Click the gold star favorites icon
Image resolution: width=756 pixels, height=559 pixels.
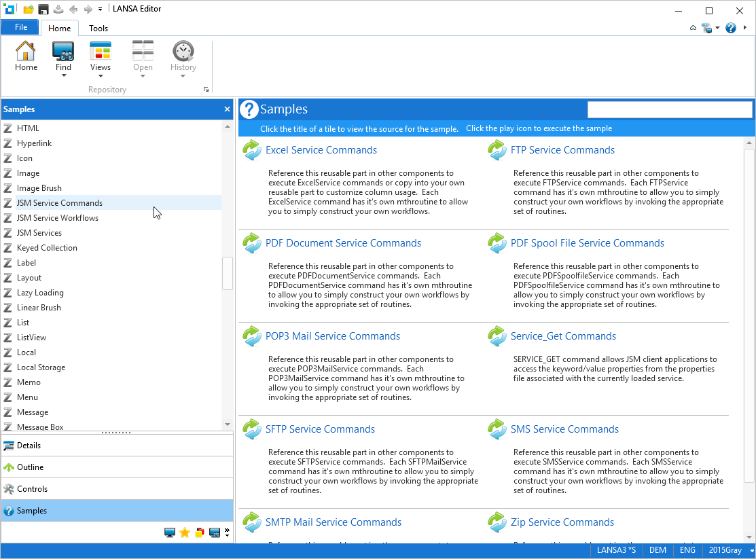click(185, 533)
